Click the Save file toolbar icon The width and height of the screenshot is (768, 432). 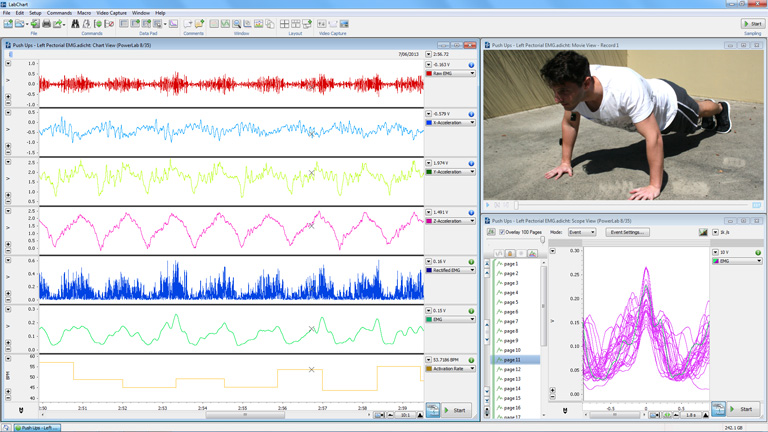pyautogui.click(x=34, y=24)
